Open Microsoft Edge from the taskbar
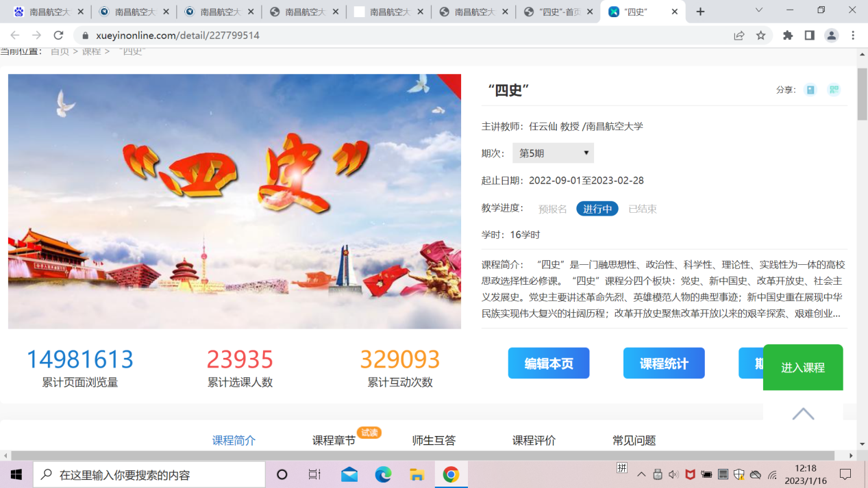 coord(383,474)
